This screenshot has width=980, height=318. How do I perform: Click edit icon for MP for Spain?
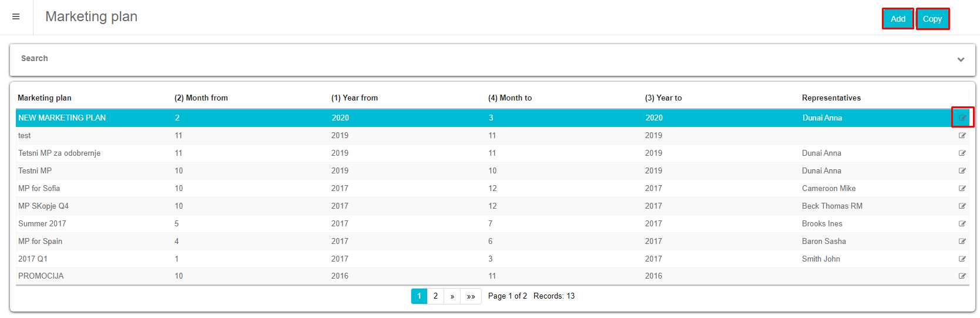pos(962,242)
